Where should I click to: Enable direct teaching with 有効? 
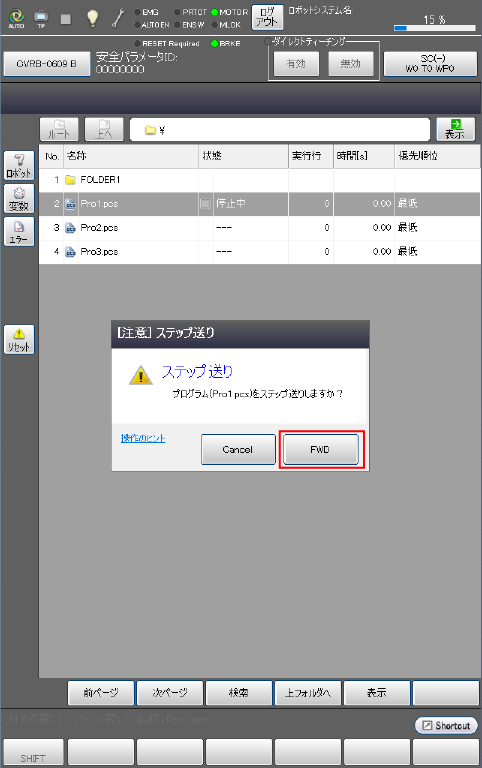(296, 64)
